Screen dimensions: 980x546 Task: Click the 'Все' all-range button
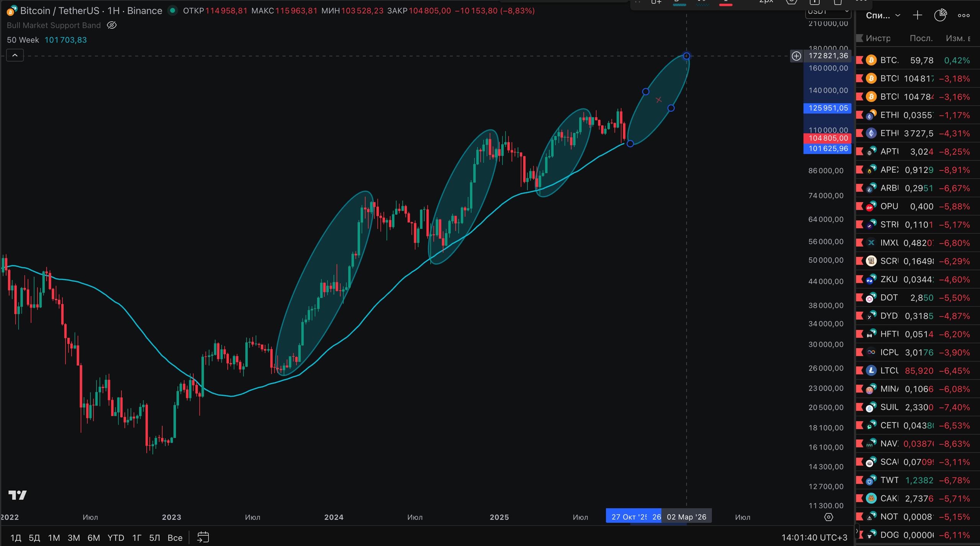[x=175, y=538]
